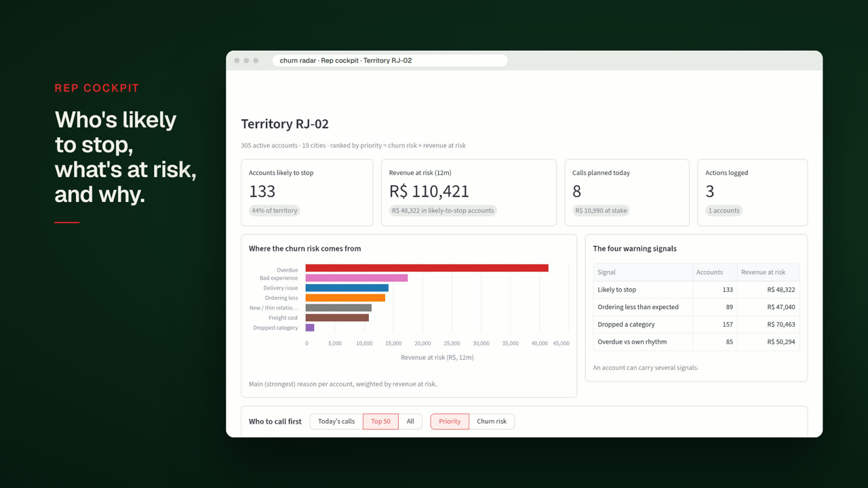The image size is (868, 488).
Task: Click the 44% of territory pill
Action: 275,211
